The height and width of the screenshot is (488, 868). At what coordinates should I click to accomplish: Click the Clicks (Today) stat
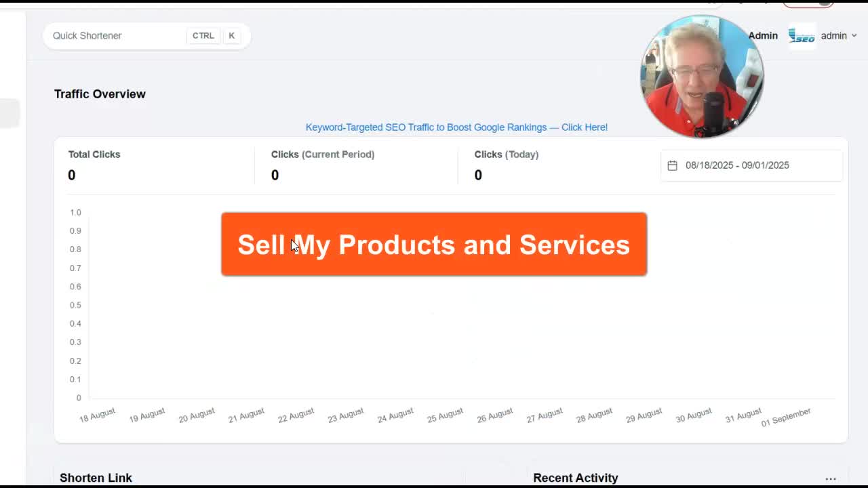(x=507, y=165)
